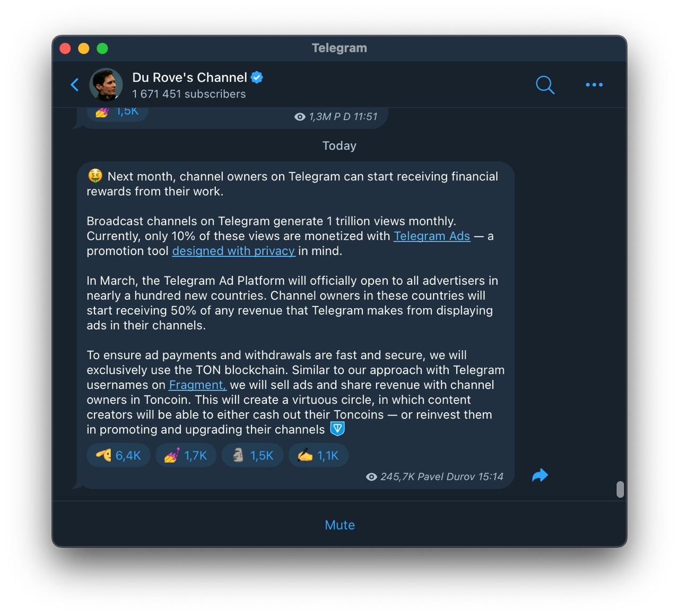The width and height of the screenshot is (679, 616).
Task: Open search in Du Rove's Channel
Action: click(x=545, y=85)
